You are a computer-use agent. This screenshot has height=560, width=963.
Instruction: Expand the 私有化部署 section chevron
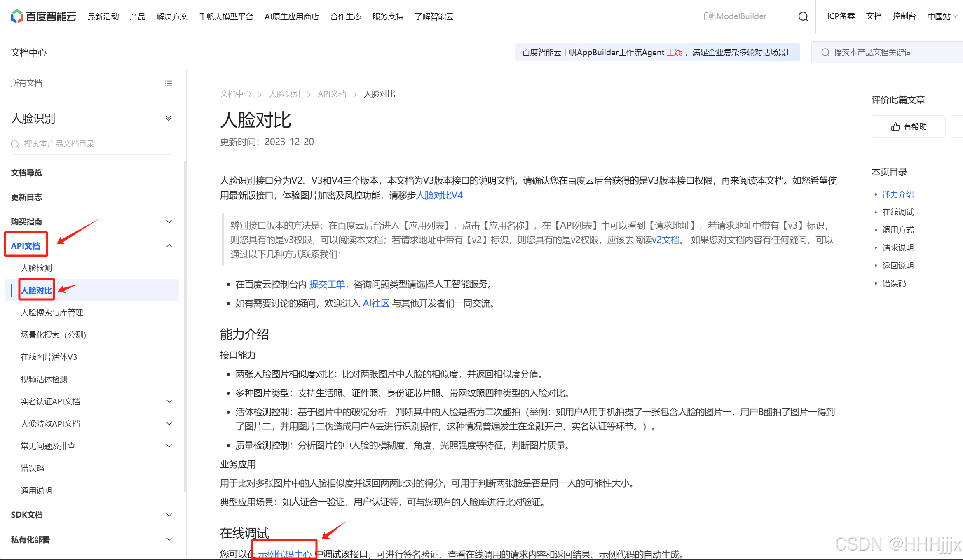[169, 539]
